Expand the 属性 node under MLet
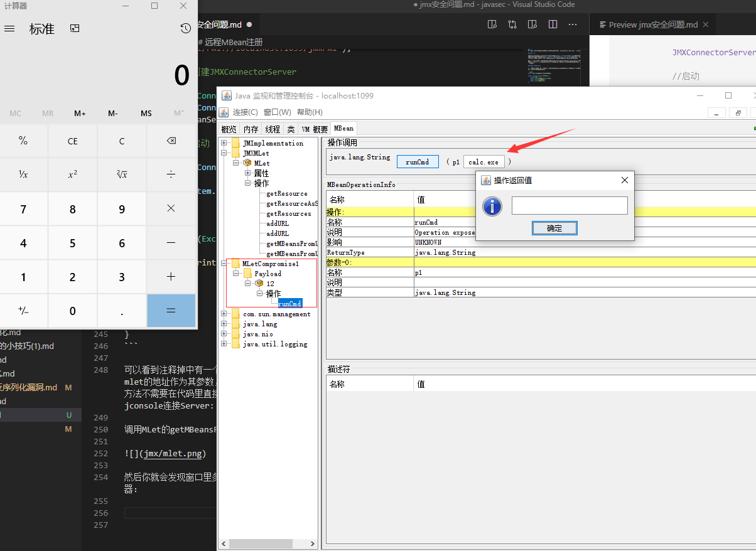The height and width of the screenshot is (551, 756). tap(247, 173)
